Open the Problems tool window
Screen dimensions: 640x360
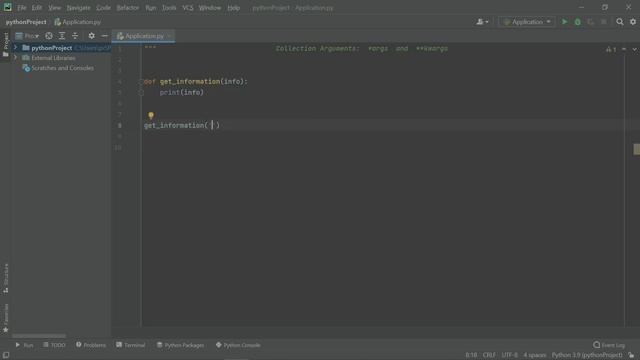(91, 345)
